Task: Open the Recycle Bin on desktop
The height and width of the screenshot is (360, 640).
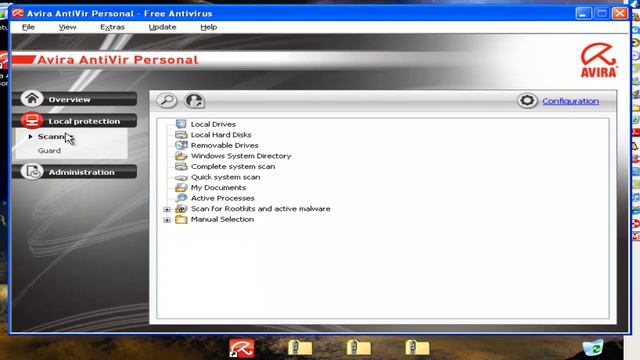Action: click(593, 348)
